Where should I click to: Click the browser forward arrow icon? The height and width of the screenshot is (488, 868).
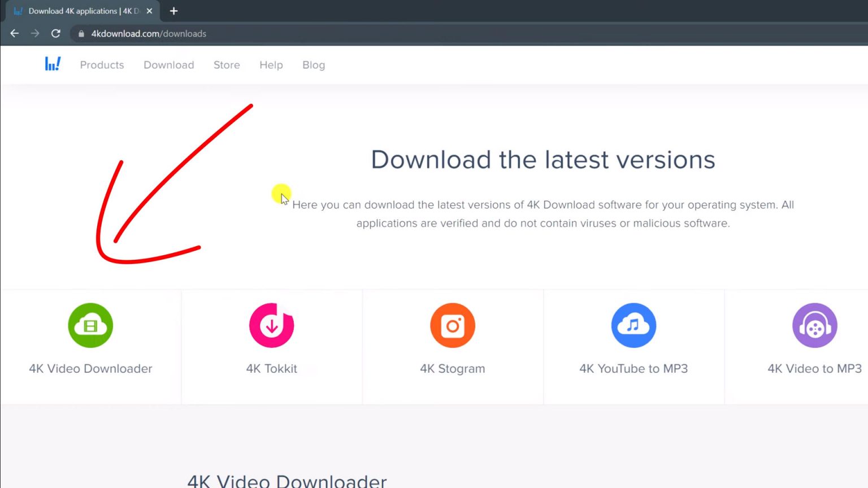click(35, 33)
